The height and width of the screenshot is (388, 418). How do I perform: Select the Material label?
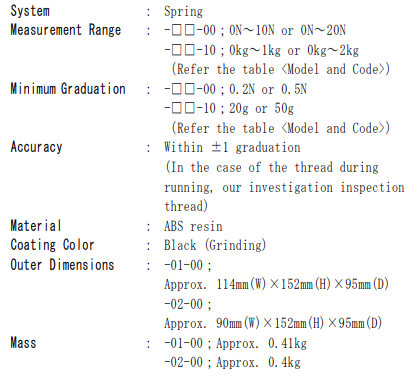36,226
